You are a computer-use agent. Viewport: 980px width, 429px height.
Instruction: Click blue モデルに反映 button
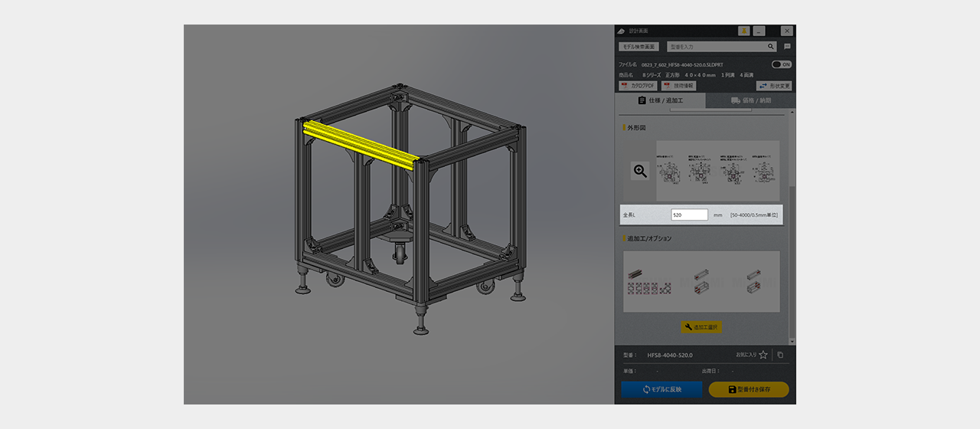661,389
